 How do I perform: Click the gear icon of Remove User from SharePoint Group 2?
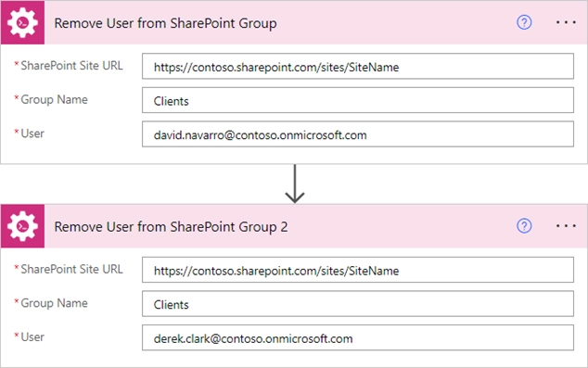(22, 226)
